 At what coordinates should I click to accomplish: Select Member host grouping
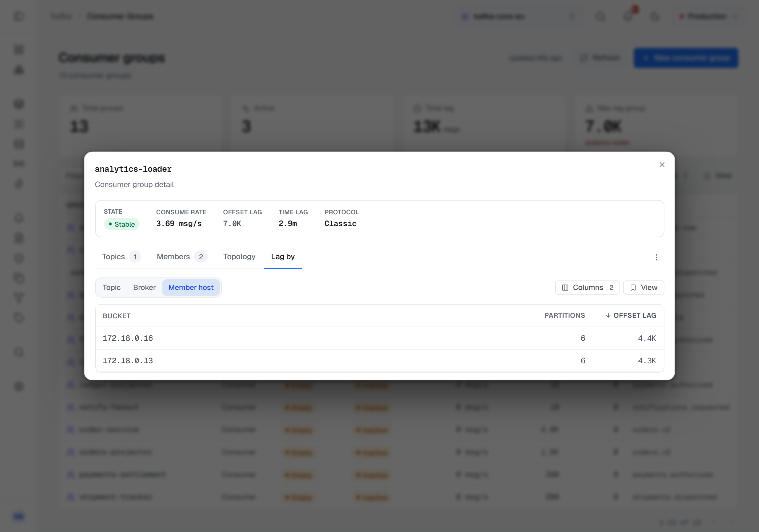pyautogui.click(x=191, y=287)
